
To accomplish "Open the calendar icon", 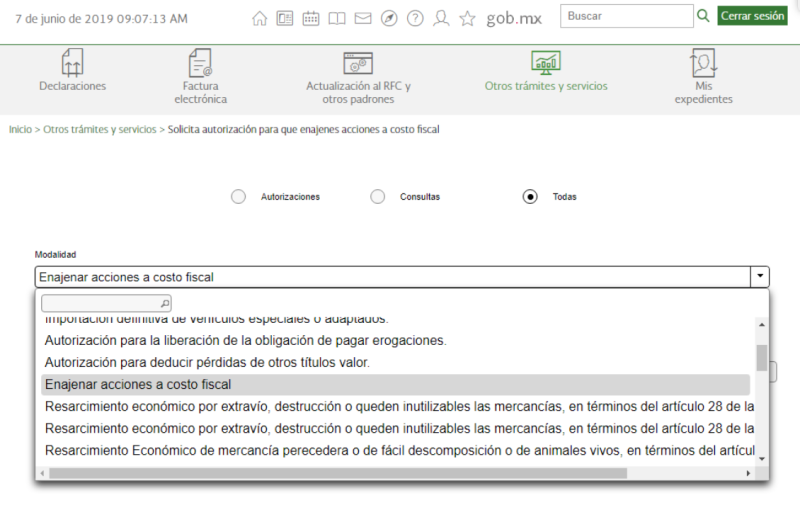I will pos(311,19).
